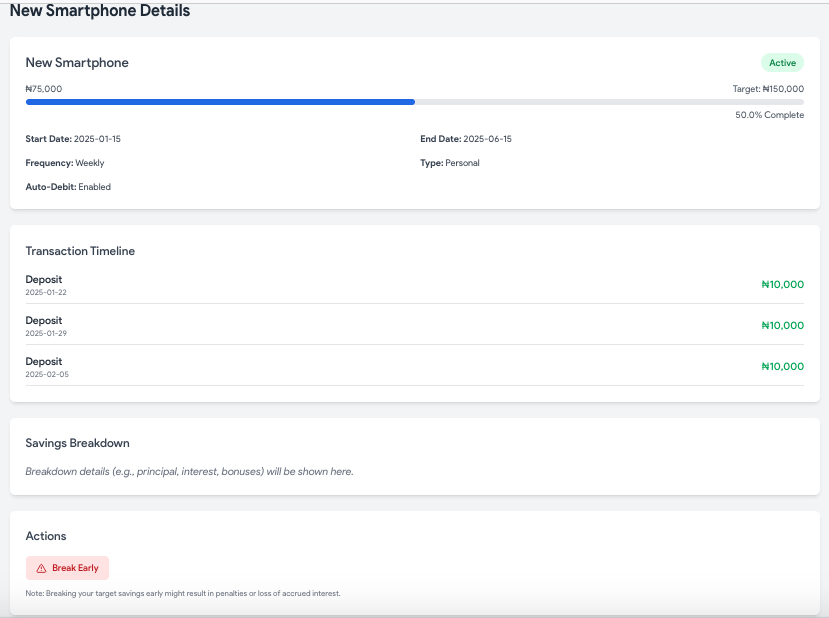This screenshot has height=618, width=829.
Task: Click the Savings Breakdown heading
Action: coord(78,443)
